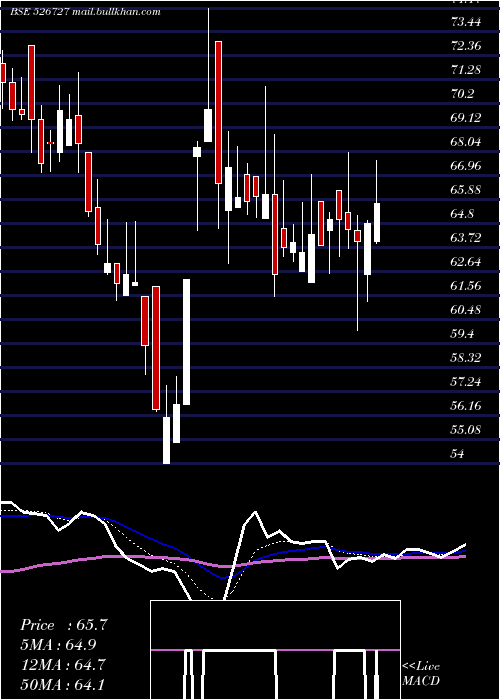
Task: Click the Price : 65.7 readout
Action: tap(64, 625)
